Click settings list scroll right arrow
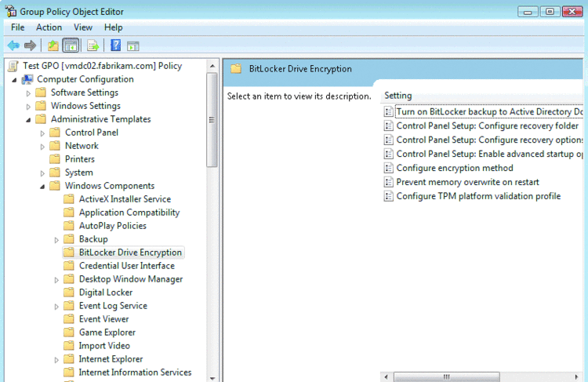This screenshot has width=588, height=382. [x=576, y=377]
